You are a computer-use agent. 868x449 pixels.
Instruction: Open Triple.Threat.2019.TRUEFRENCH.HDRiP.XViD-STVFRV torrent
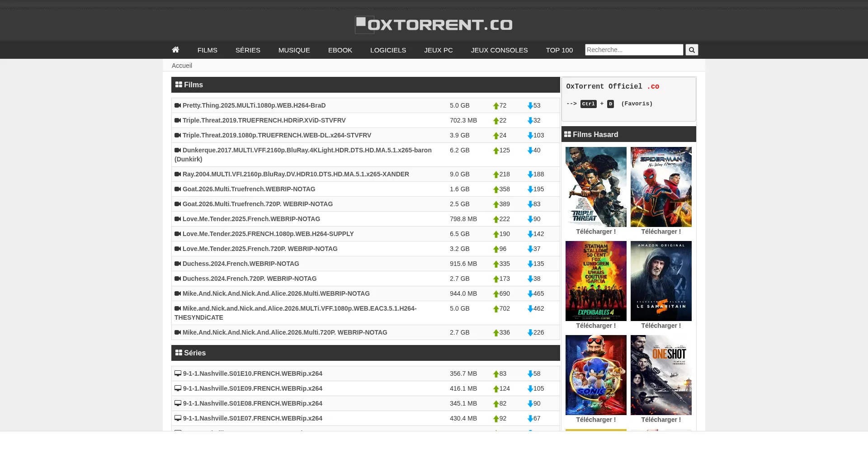[x=264, y=120]
